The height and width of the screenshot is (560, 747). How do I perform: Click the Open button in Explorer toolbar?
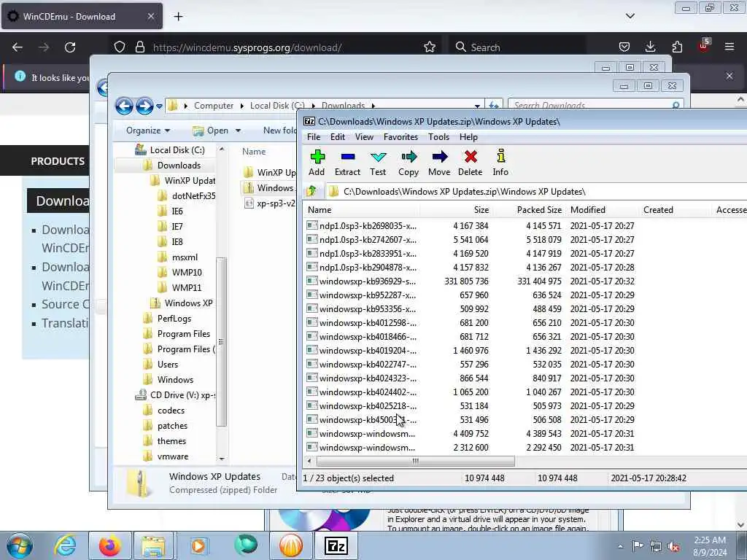click(x=211, y=131)
